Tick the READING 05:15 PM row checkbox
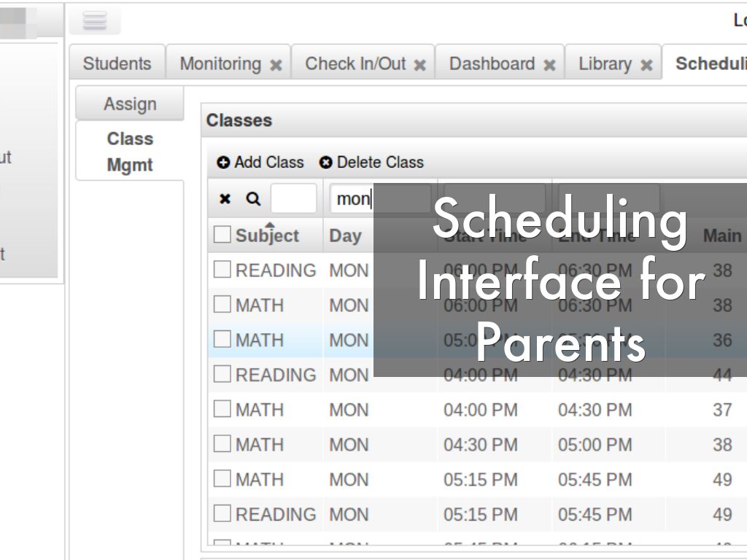Screen dimensions: 747x560 coord(222,514)
